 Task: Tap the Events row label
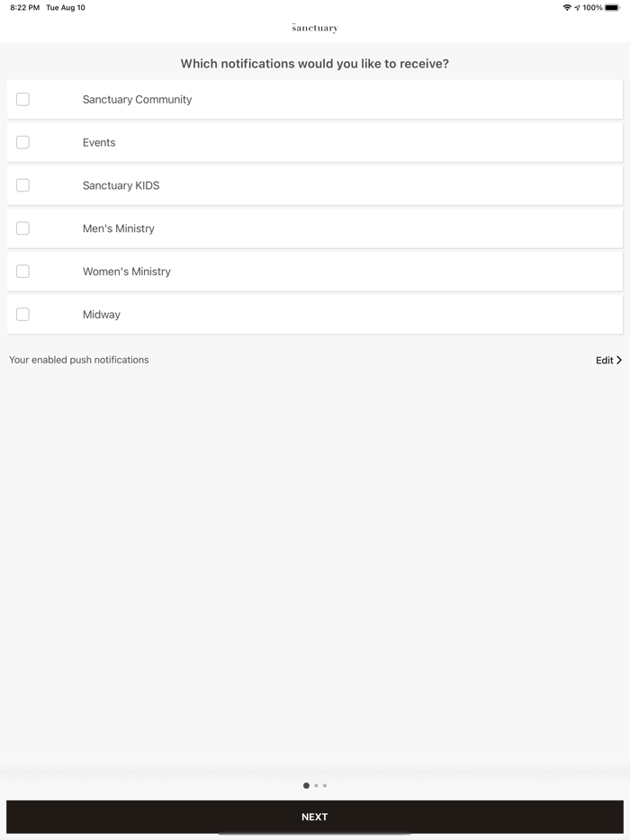[x=99, y=142]
